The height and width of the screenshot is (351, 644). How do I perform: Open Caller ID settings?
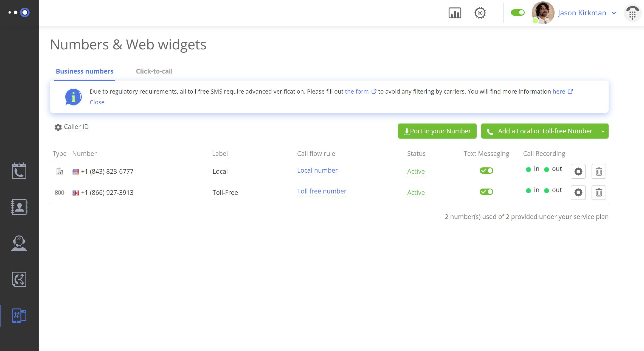(x=76, y=127)
